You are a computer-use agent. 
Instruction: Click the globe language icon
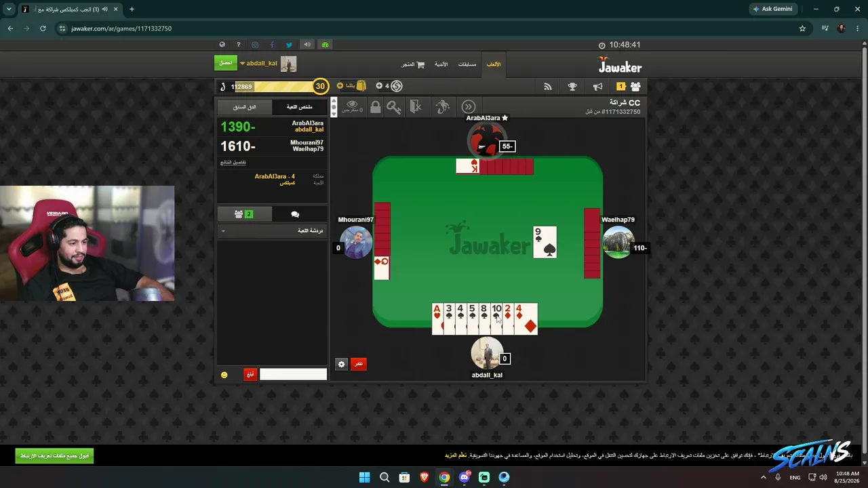222,45
